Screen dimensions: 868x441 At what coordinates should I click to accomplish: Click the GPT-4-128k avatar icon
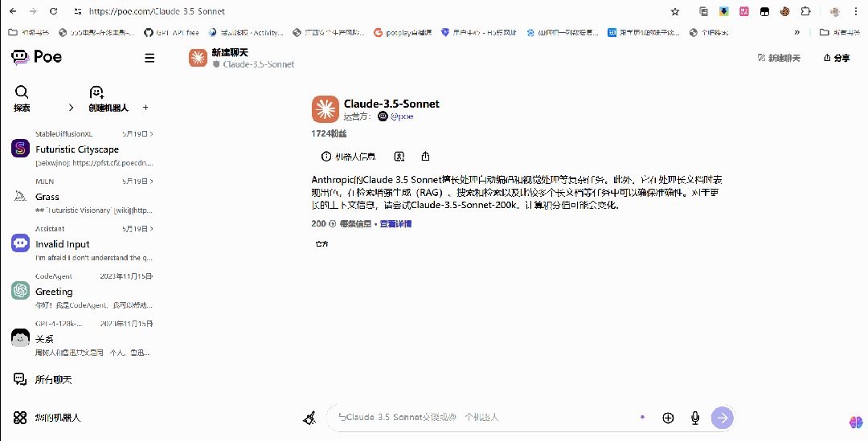point(20,337)
